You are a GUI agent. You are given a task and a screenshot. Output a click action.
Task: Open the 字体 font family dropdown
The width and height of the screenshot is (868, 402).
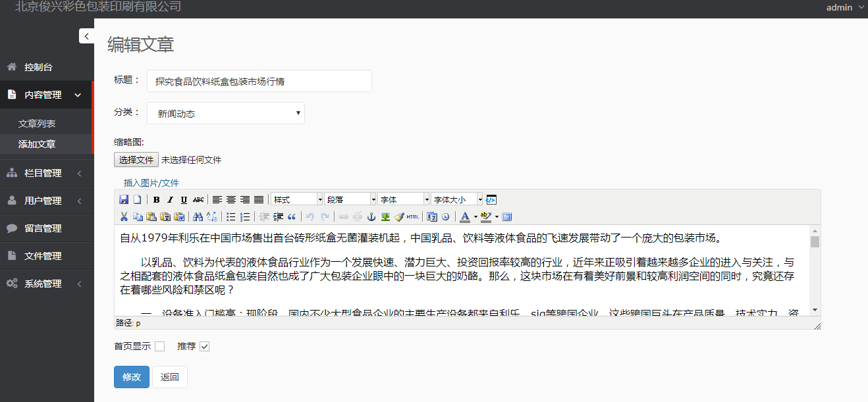[x=404, y=199]
